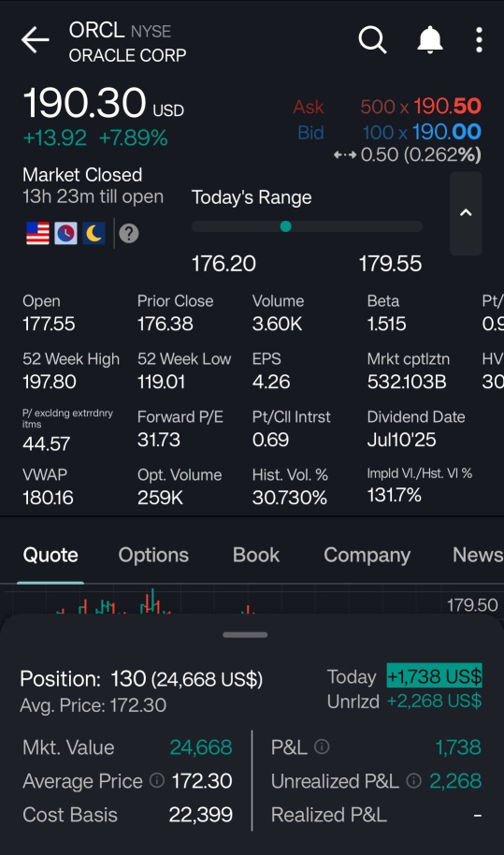Tap the alert bell icon
Image resolution: width=504 pixels, height=855 pixels.
point(430,40)
